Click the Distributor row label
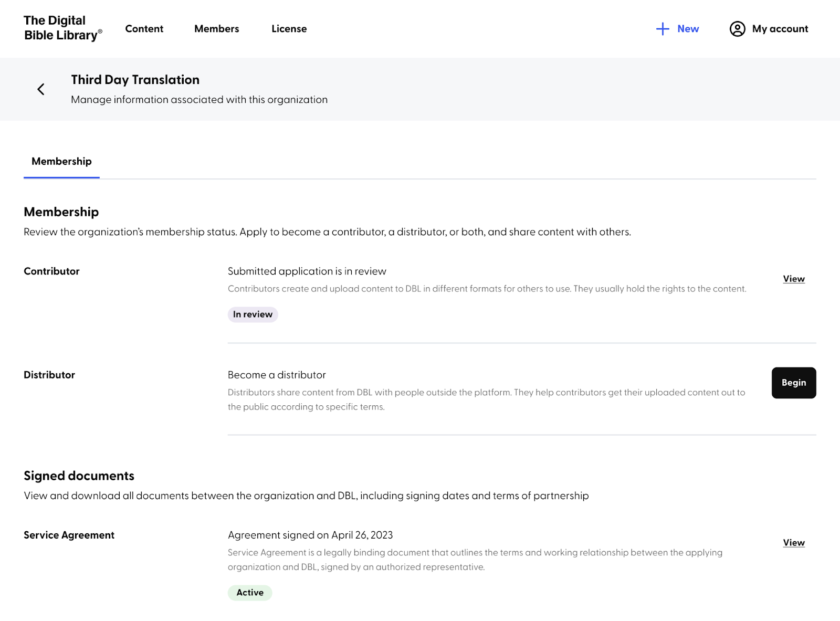Image resolution: width=840 pixels, height=621 pixels. point(49,375)
